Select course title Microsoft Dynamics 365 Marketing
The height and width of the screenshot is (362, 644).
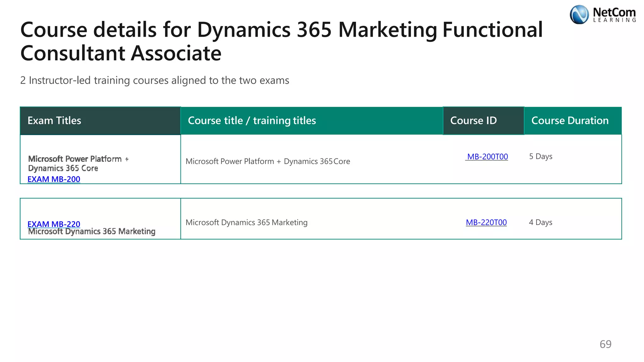click(247, 222)
